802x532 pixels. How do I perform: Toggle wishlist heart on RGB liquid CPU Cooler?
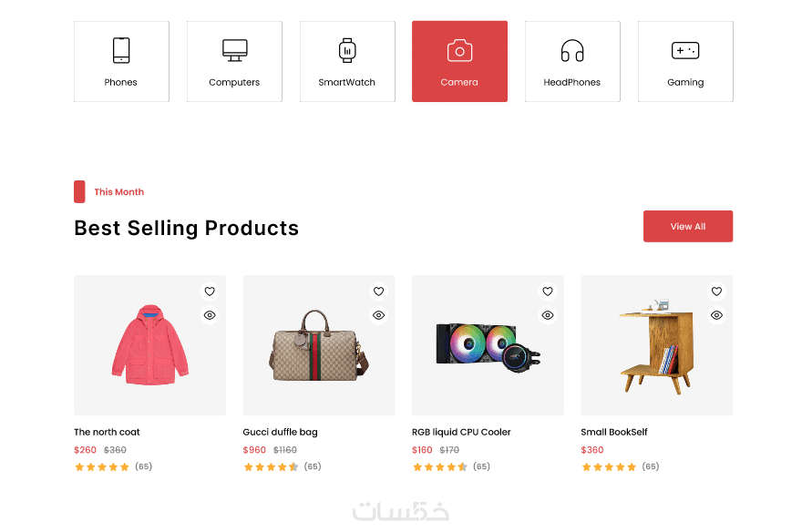548,292
